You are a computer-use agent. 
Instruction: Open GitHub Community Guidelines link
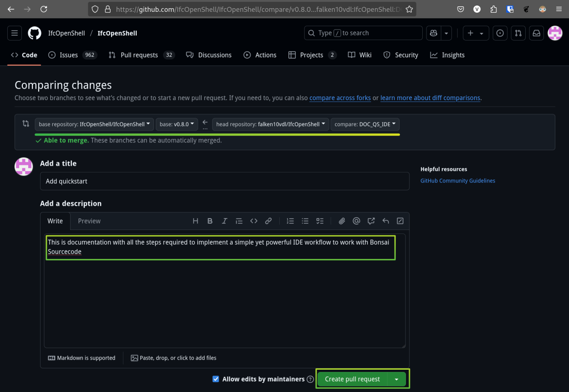(458, 181)
